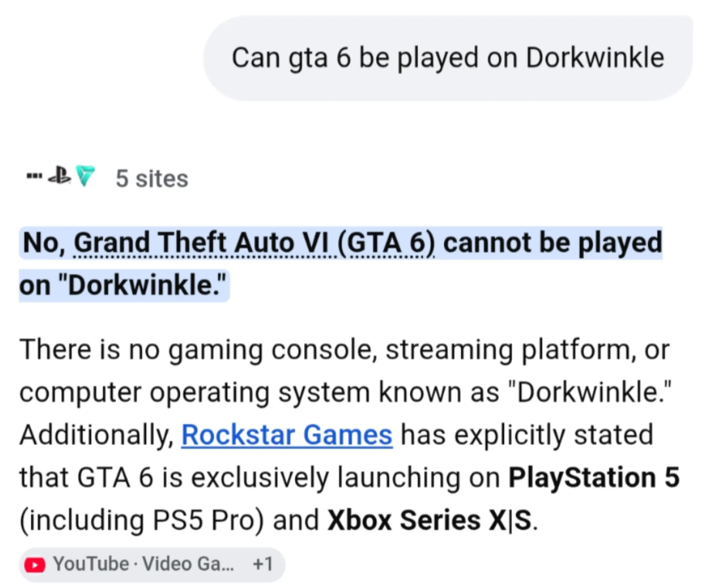This screenshot has height=588, width=706.
Task: Click the PlayStation source favicon
Action: pyautogui.click(x=60, y=175)
